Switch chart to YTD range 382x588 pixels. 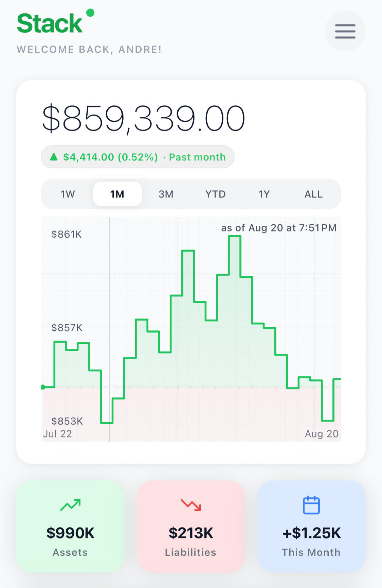point(215,194)
